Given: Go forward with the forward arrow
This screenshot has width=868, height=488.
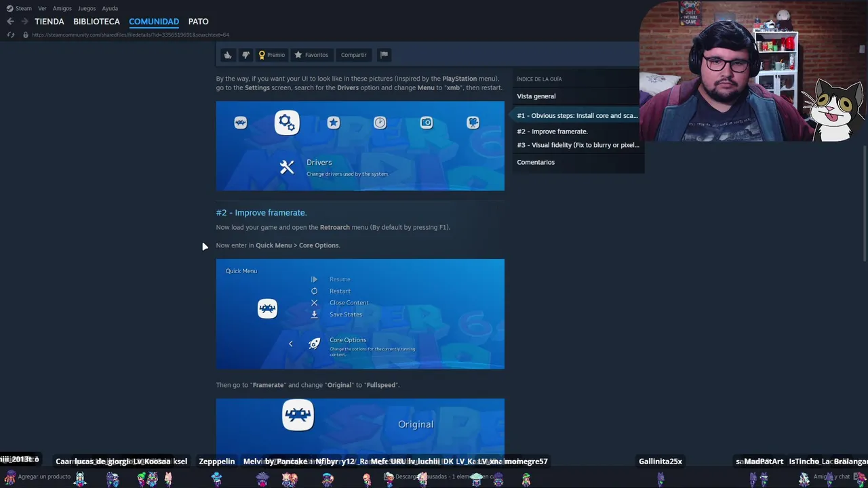Looking at the screenshot, I should pos(24,22).
